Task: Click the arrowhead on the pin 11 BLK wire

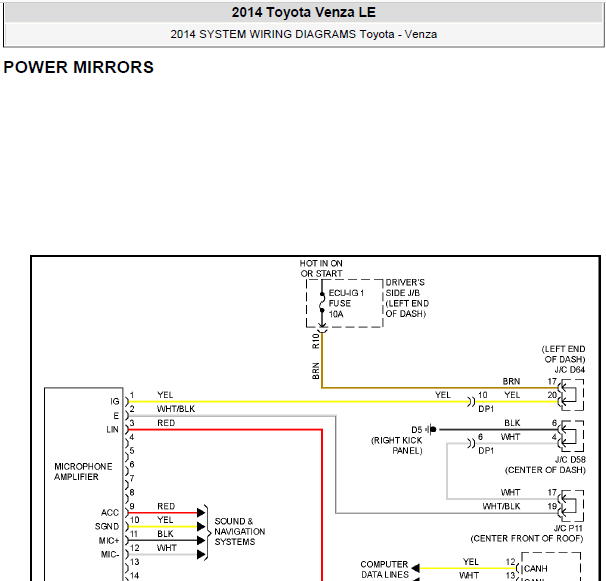Action: tap(201, 540)
